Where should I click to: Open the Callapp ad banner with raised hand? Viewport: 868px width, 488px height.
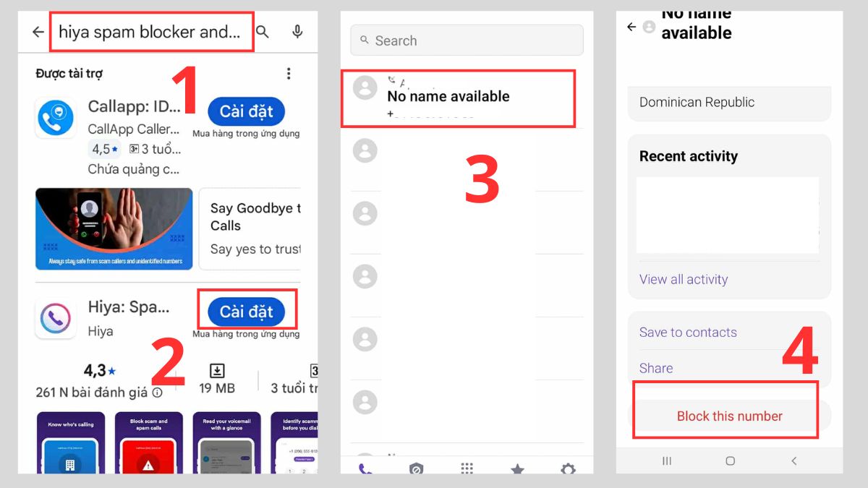click(x=114, y=229)
